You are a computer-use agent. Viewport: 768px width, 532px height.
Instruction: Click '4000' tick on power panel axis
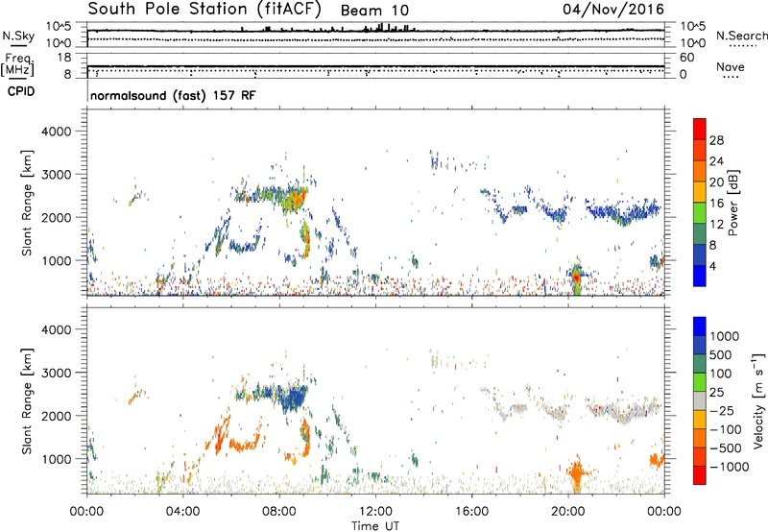(x=56, y=132)
